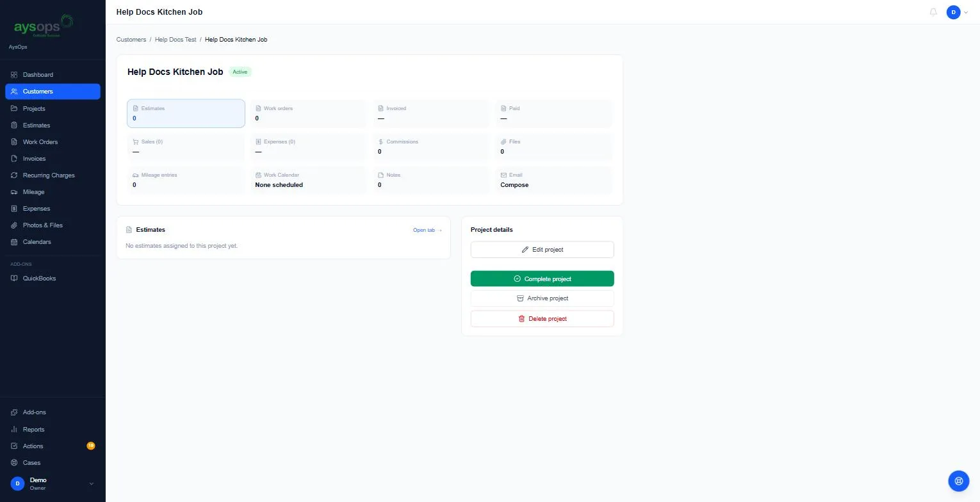Viewport: 980px width, 502px height.
Task: Open Work Orders in sidebar
Action: 53,142
